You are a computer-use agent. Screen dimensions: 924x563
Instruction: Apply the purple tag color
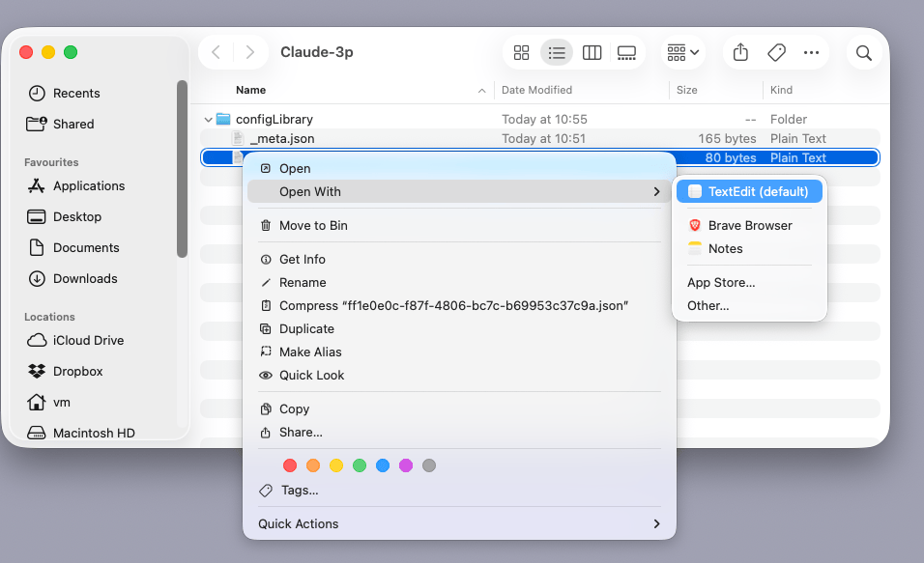406,465
